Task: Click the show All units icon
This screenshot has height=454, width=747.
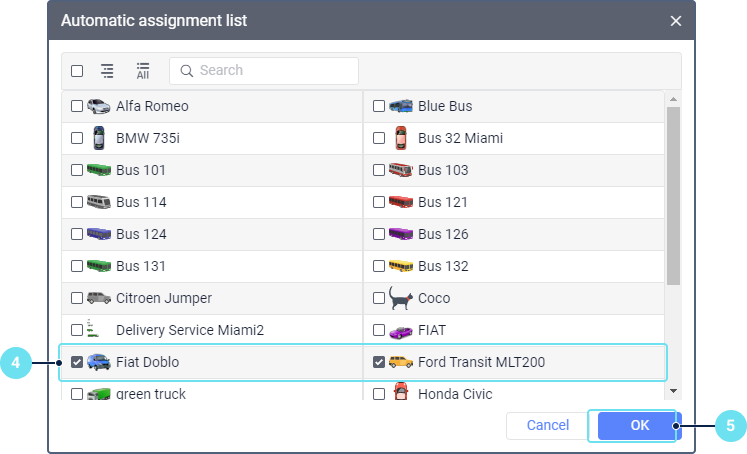Action: (x=143, y=71)
